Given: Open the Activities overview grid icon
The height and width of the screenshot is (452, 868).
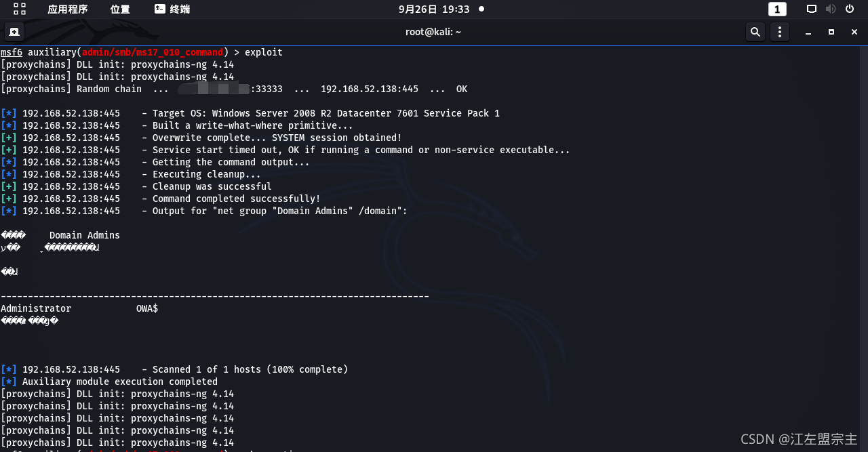Looking at the screenshot, I should click(x=20, y=9).
